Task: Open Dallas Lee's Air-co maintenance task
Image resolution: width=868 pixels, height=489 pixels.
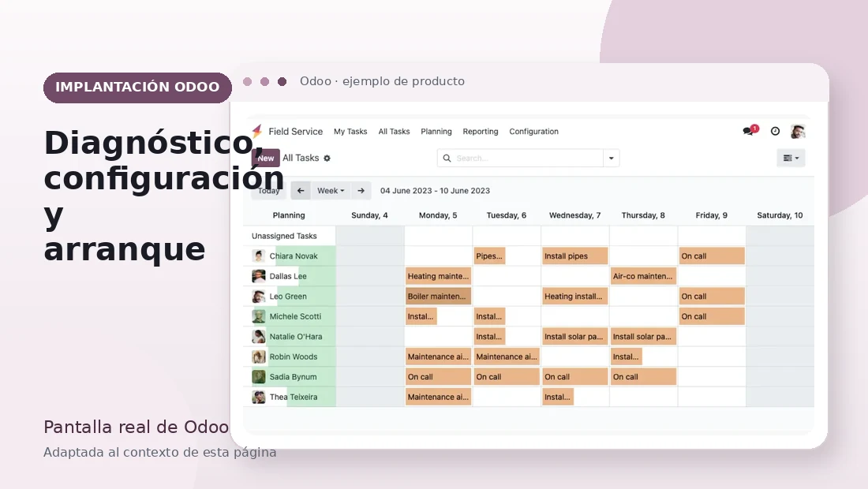Action: 643,276
